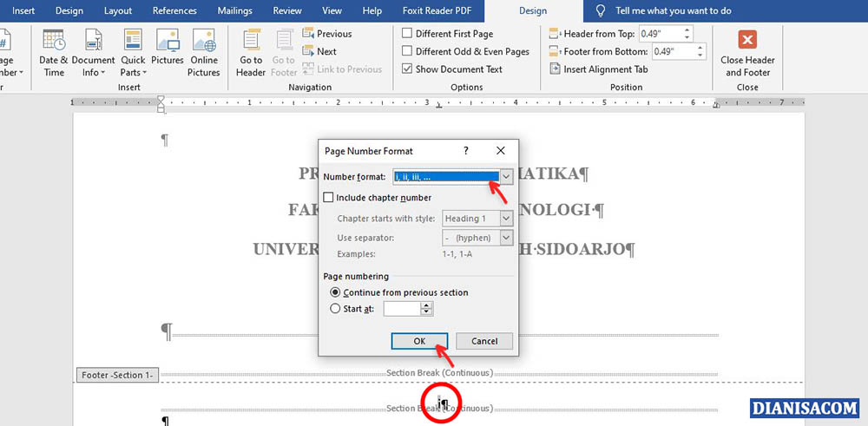Open the Use separator dropdown

(506, 238)
